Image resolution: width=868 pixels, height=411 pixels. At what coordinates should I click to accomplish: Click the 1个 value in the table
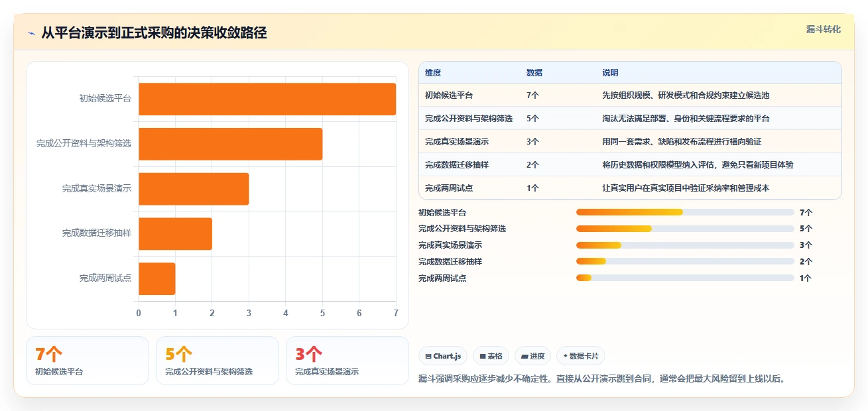point(532,188)
